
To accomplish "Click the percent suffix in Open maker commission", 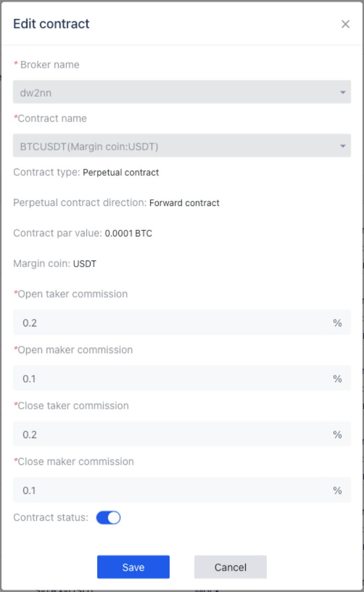I will click(337, 378).
